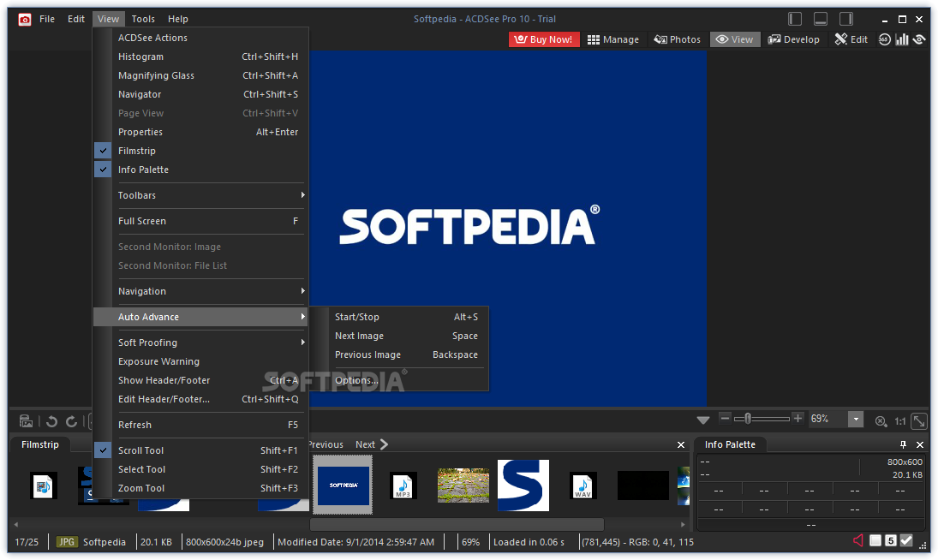Click the zoom slider handle
Screen dimensions: 938x560
point(748,419)
